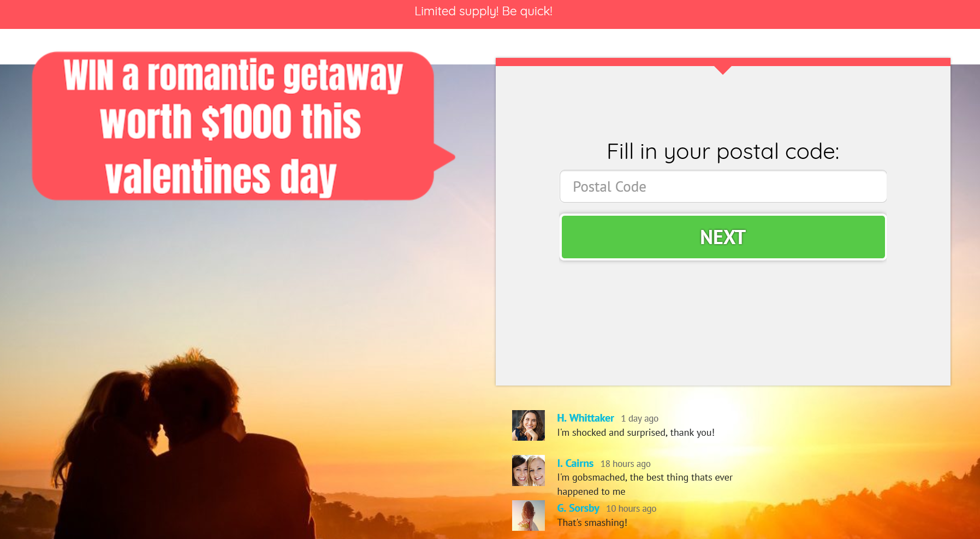
Task: Click the green NEXT button
Action: click(723, 237)
